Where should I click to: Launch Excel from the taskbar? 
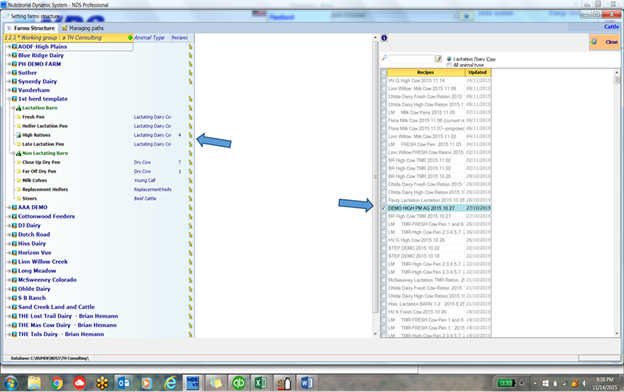(x=261, y=383)
